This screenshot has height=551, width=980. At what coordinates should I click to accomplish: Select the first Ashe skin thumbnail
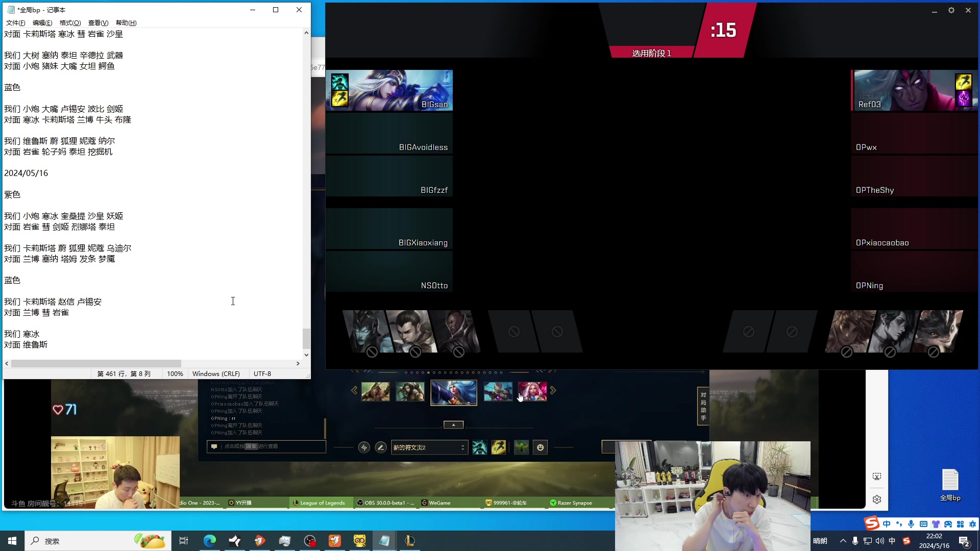[x=376, y=392]
